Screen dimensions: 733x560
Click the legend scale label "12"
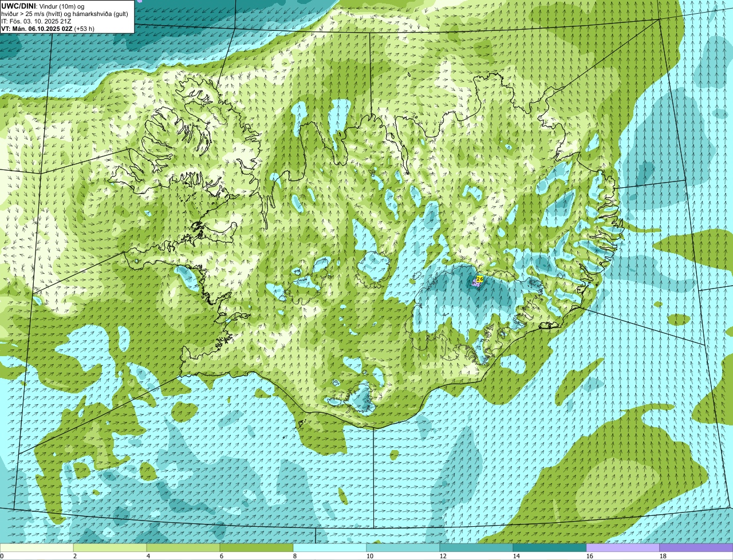pos(443,556)
